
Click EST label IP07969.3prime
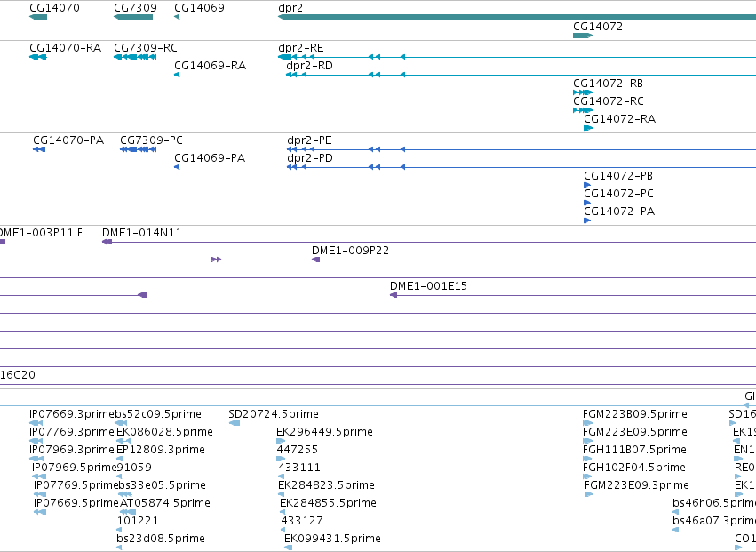(x=72, y=450)
